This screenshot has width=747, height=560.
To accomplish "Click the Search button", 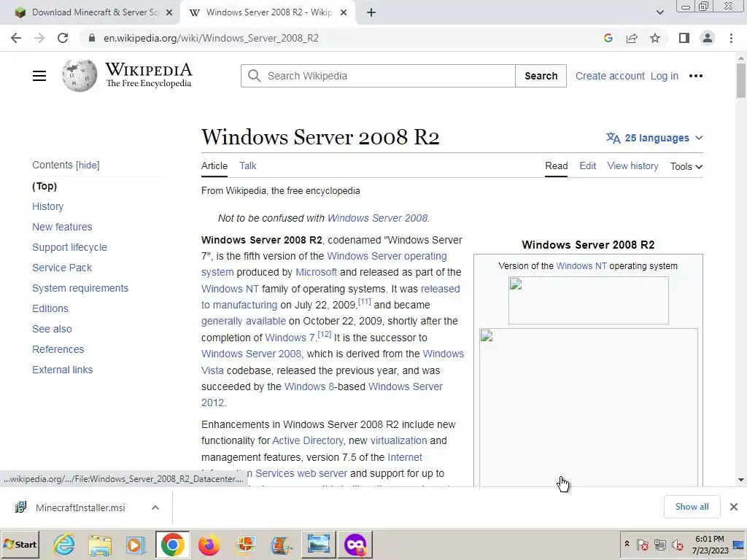I will tap(541, 76).
